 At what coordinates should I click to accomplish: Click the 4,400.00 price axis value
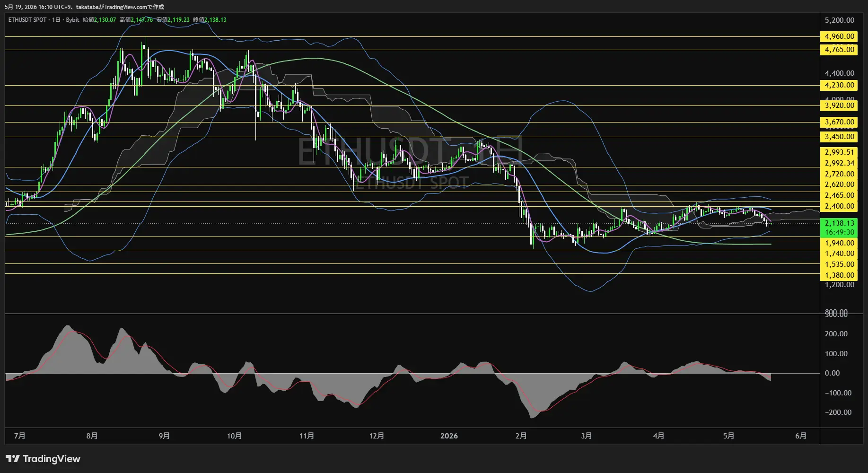click(839, 73)
